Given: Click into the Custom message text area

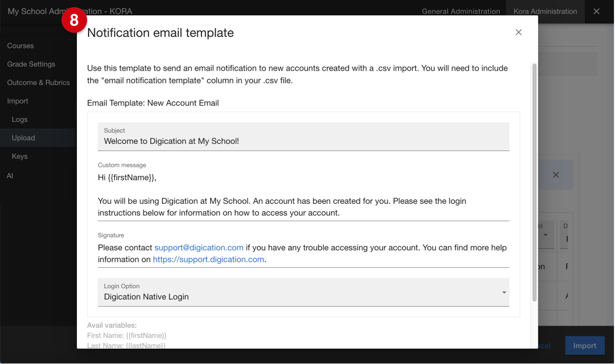Looking at the screenshot, I should click(303, 196).
